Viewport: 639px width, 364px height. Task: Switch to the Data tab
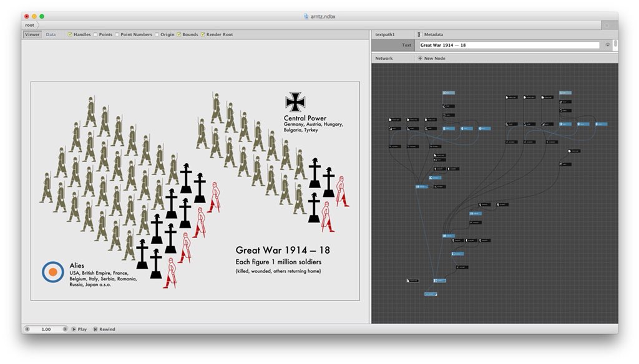(x=51, y=35)
